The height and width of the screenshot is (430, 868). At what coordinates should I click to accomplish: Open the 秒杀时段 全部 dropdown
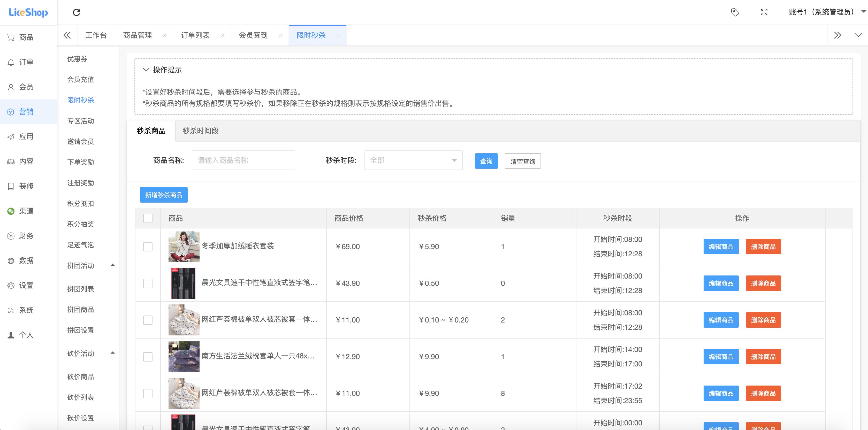tap(413, 160)
